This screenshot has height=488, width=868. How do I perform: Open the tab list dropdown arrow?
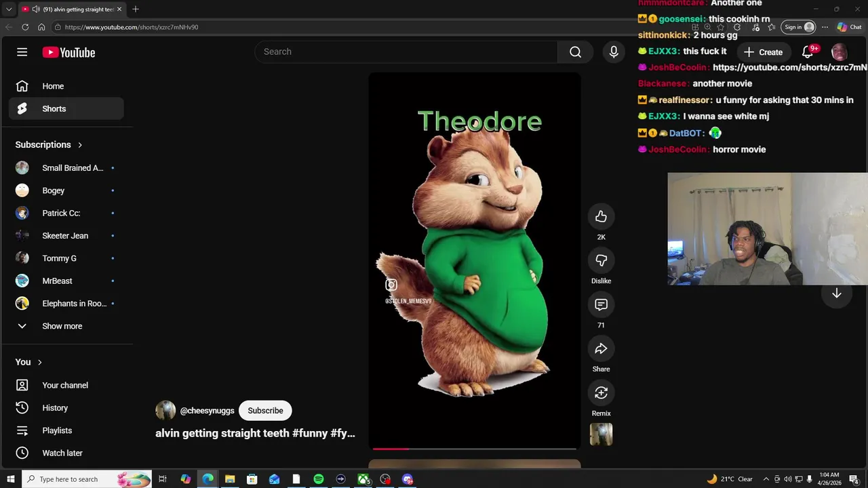click(9, 9)
